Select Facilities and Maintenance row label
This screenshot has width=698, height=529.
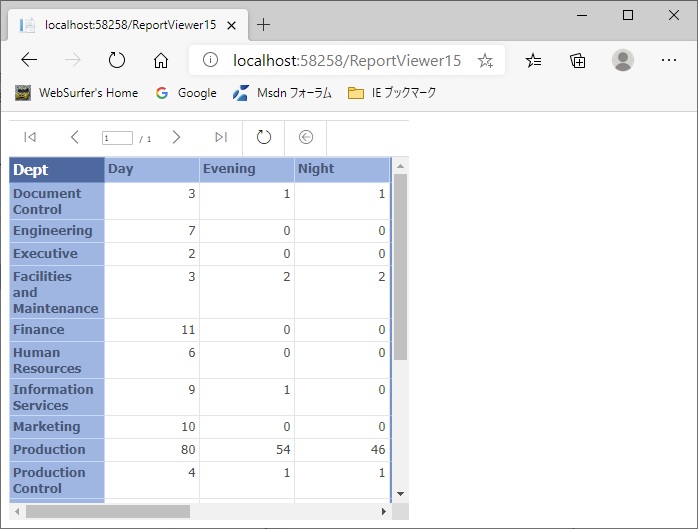(57, 292)
